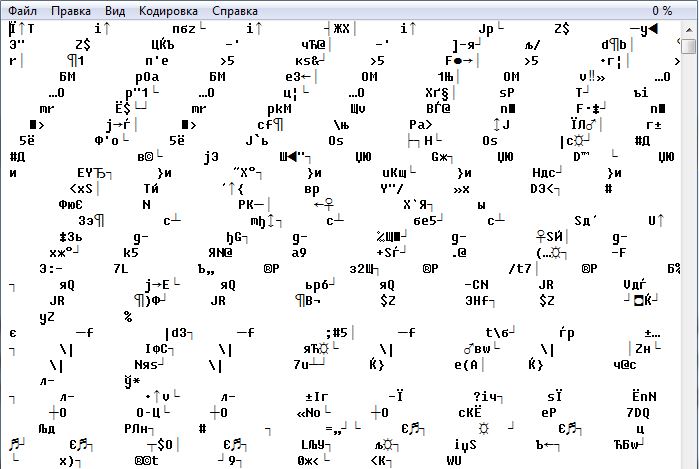Image resolution: width=699 pixels, height=469 pixels.
Task: Click the text 'uКщ'
Action: click(x=394, y=173)
